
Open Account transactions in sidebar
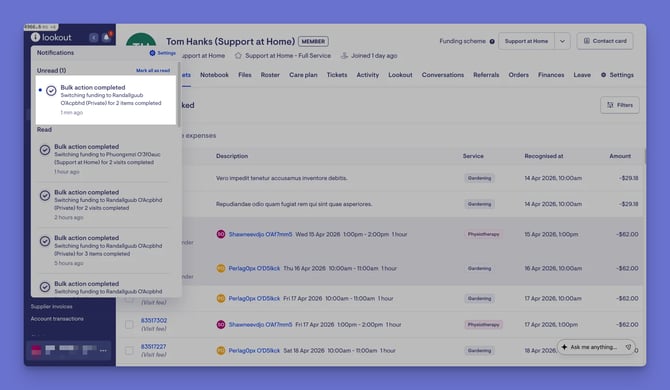coord(57,319)
